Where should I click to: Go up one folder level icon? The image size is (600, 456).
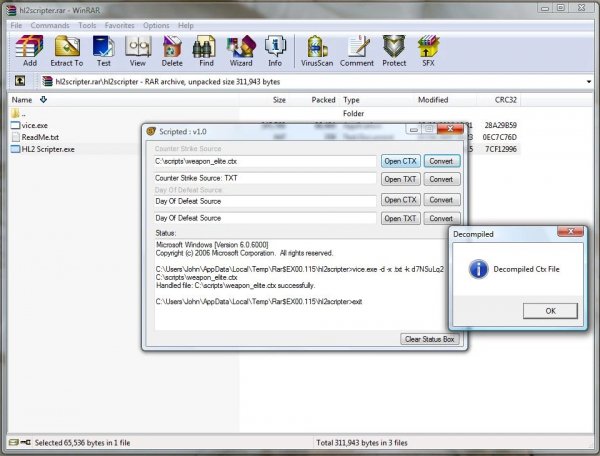[x=20, y=81]
